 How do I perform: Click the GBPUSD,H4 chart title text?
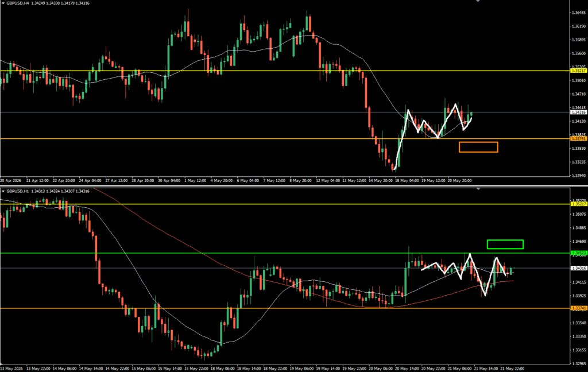18,3
